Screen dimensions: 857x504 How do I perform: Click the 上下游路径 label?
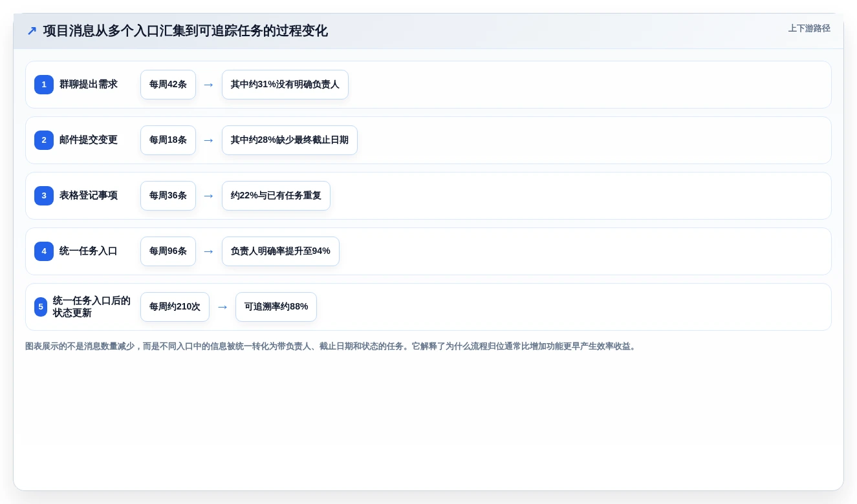click(x=809, y=28)
